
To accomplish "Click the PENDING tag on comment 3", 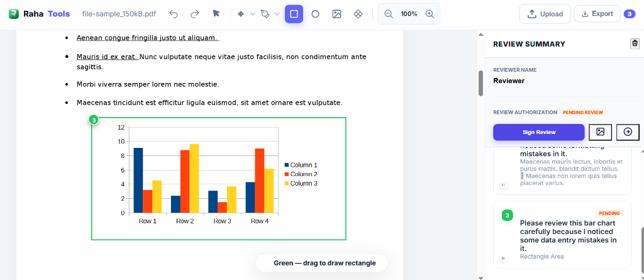I will [x=609, y=213].
